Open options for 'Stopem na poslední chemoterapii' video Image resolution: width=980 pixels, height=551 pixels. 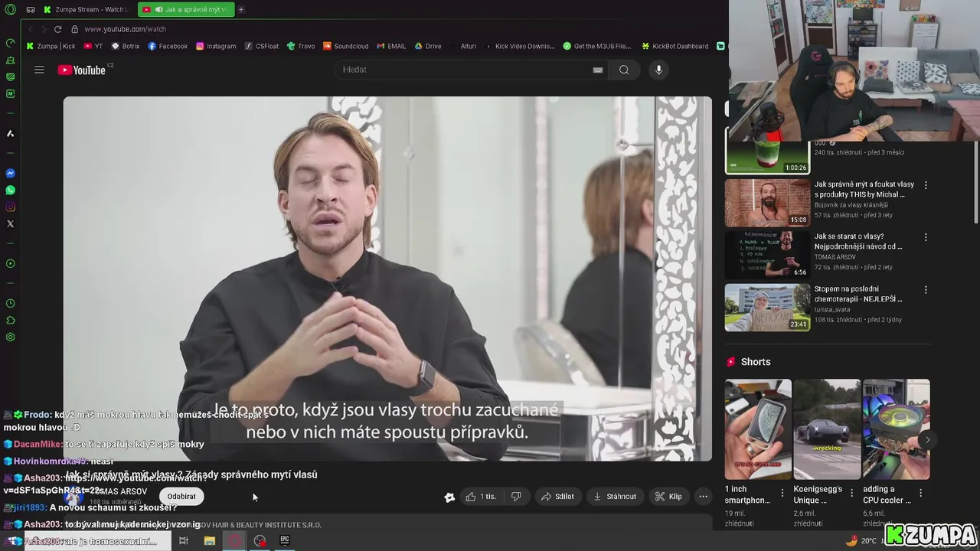[x=926, y=290]
